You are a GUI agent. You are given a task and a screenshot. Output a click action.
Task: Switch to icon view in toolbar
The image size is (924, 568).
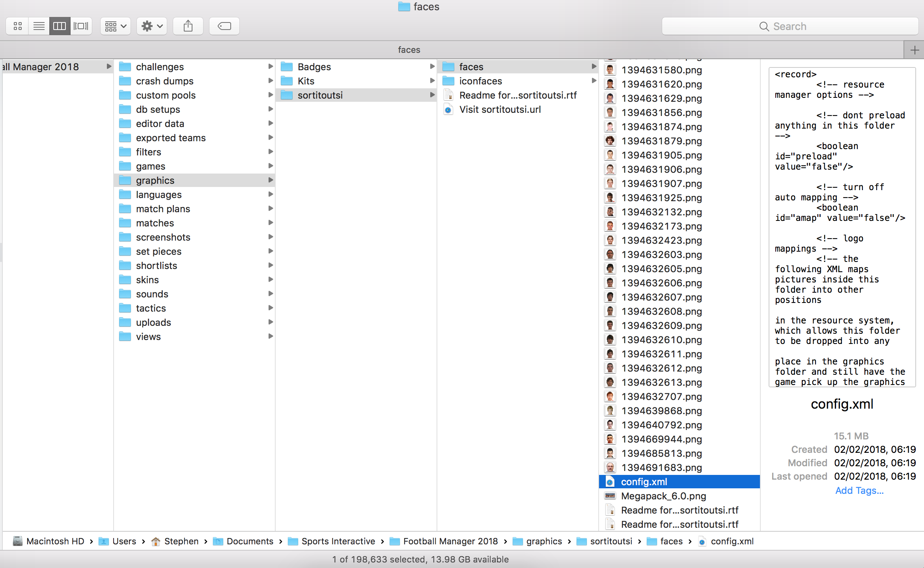17,26
